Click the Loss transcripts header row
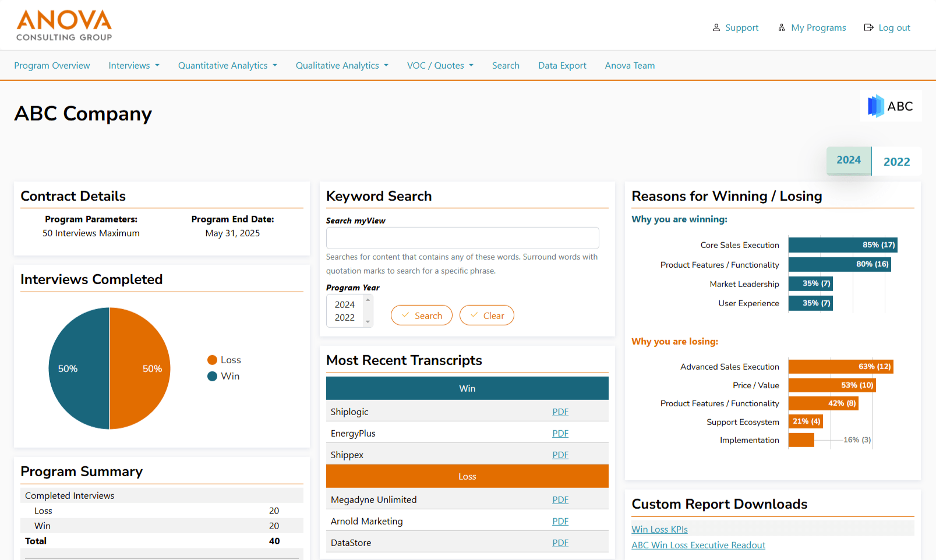 [x=467, y=476]
